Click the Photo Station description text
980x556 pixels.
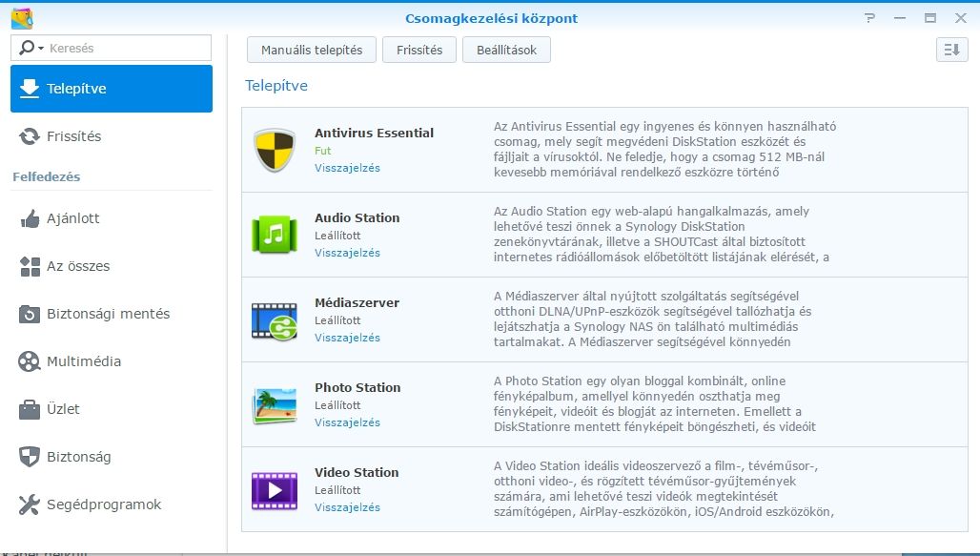coord(654,404)
